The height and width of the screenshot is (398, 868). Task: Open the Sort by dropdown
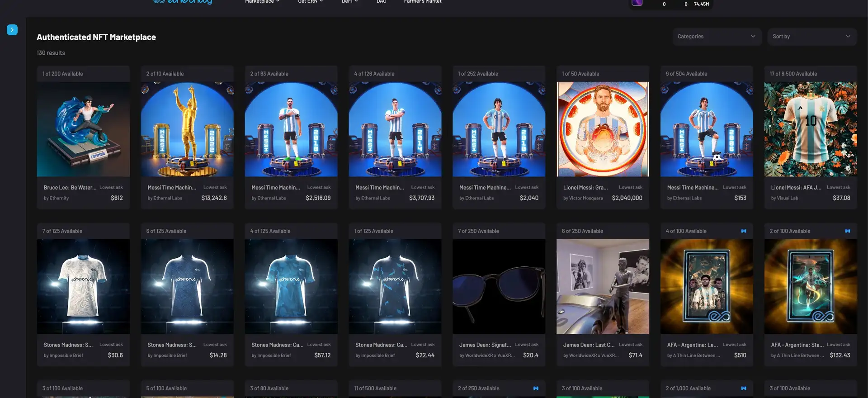click(811, 37)
